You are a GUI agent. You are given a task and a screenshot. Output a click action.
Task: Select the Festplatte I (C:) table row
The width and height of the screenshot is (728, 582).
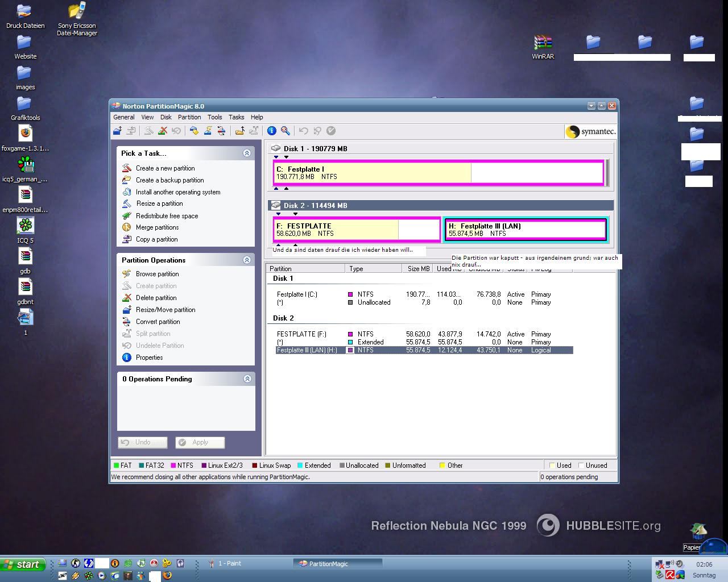[x=424, y=294]
